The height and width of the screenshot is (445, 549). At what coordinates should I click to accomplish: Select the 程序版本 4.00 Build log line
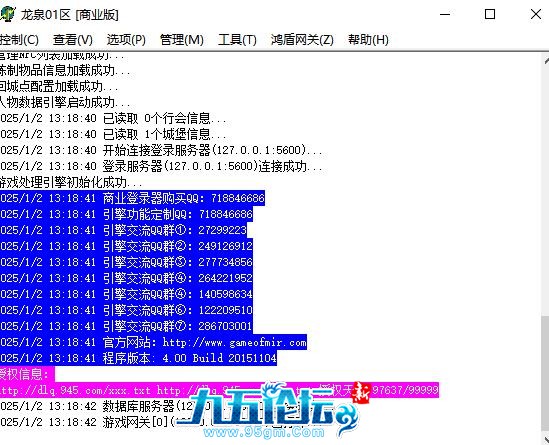[138, 358]
